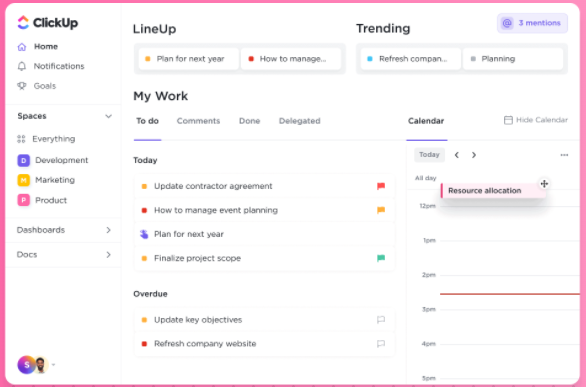Click status square of Update contractor agreement
This screenshot has height=387, width=586.
[144, 186]
